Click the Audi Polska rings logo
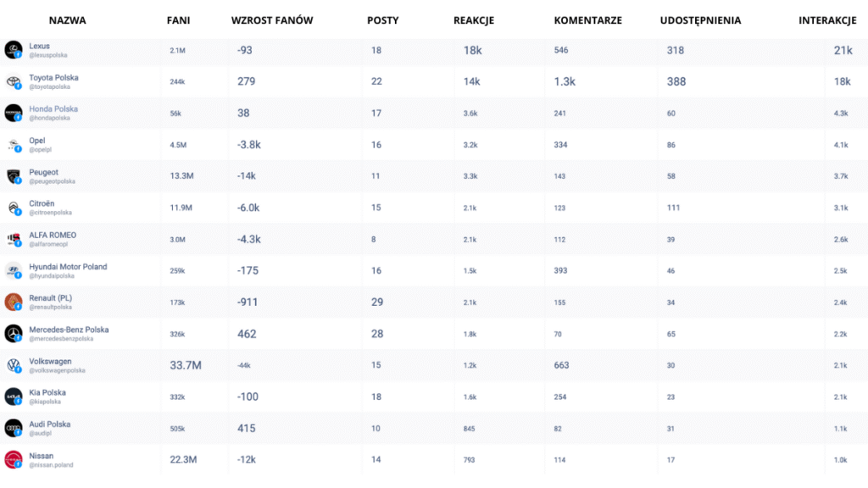 coord(14,428)
